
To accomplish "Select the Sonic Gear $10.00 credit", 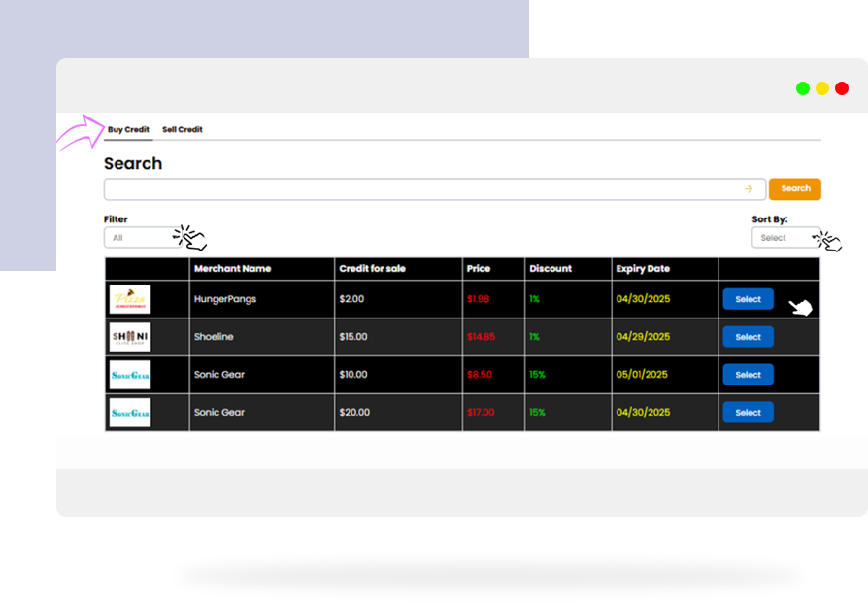I will (748, 375).
